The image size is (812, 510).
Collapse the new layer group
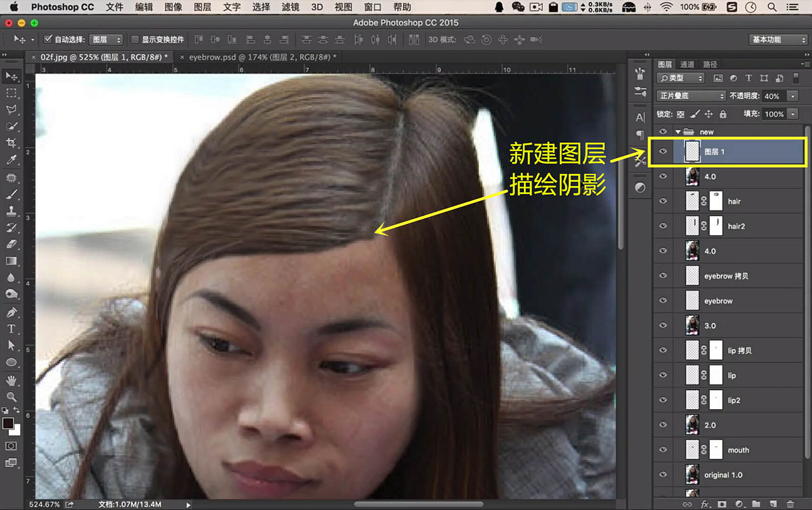coord(678,132)
